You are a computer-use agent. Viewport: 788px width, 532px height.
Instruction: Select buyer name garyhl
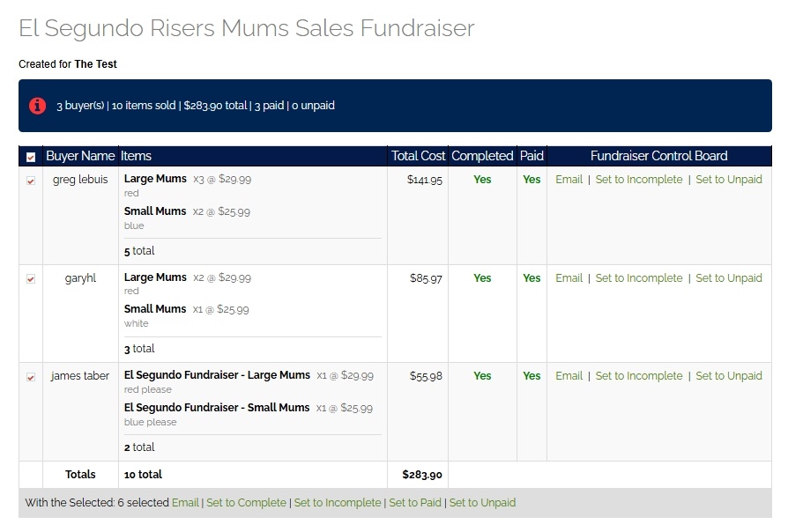pos(80,277)
